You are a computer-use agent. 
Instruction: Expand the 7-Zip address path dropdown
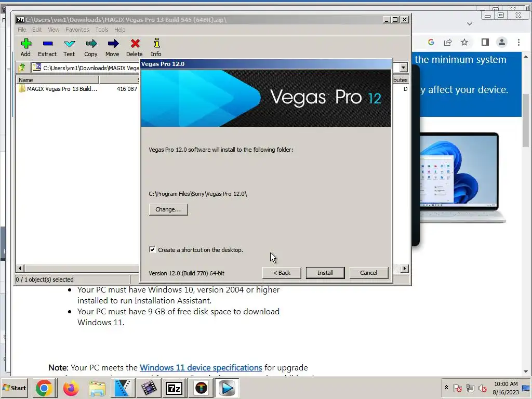point(403,68)
